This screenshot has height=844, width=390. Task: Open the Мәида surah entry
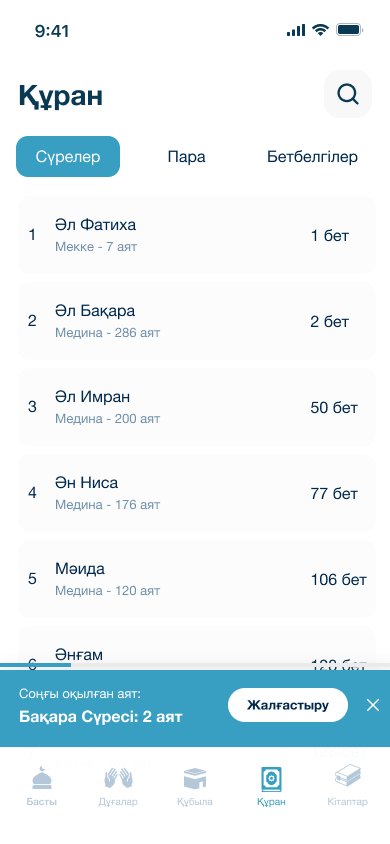[196, 580]
